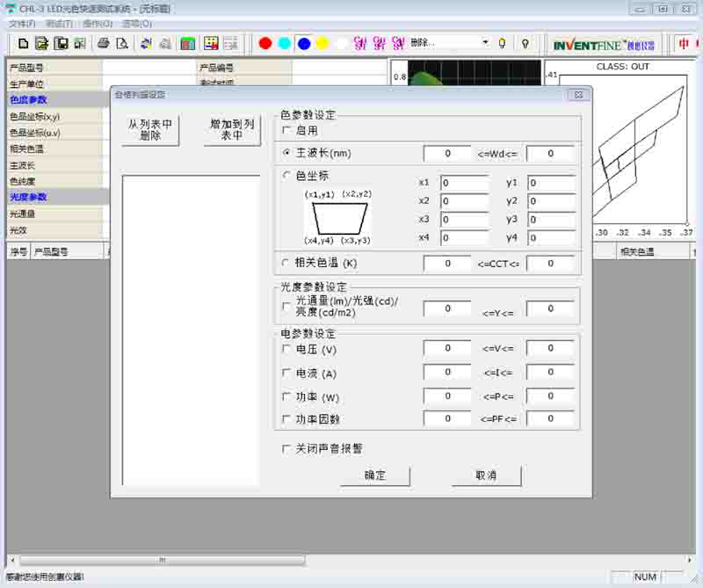This screenshot has height=588, width=703.
Task: Click the yellow circle toolbar button
Action: tap(323, 43)
